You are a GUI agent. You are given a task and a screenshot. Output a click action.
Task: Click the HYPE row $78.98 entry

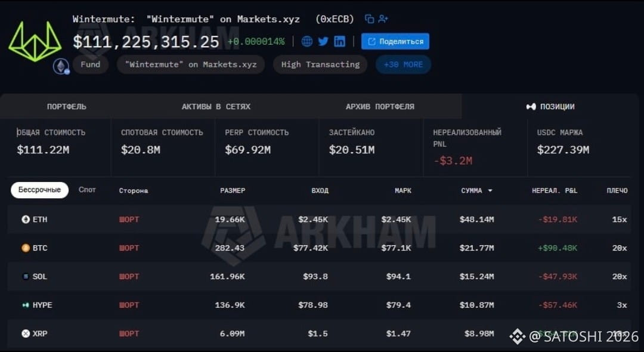(x=313, y=305)
